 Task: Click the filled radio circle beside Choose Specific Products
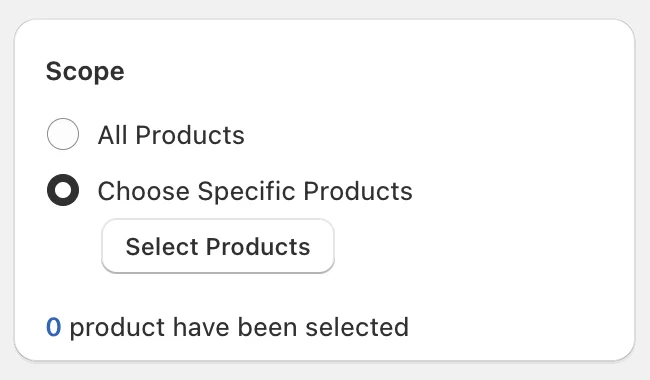[x=63, y=190]
